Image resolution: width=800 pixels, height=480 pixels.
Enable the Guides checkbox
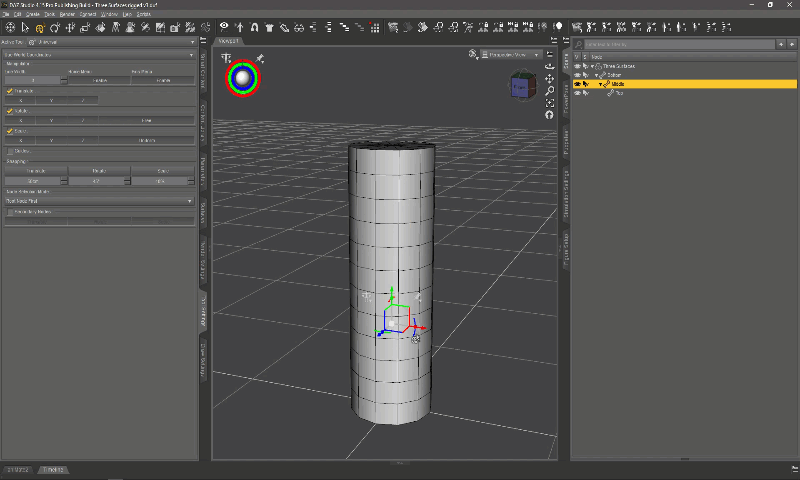point(10,151)
